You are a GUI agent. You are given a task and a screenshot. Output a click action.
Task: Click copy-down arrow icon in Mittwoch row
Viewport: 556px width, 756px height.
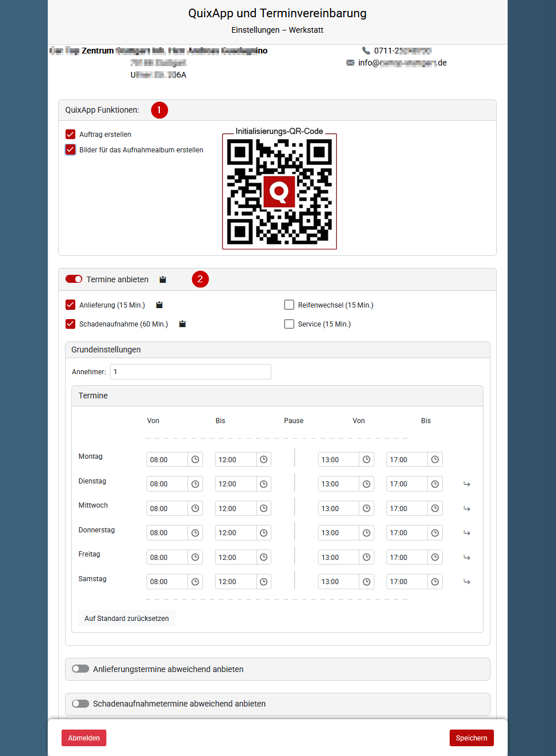click(x=467, y=509)
